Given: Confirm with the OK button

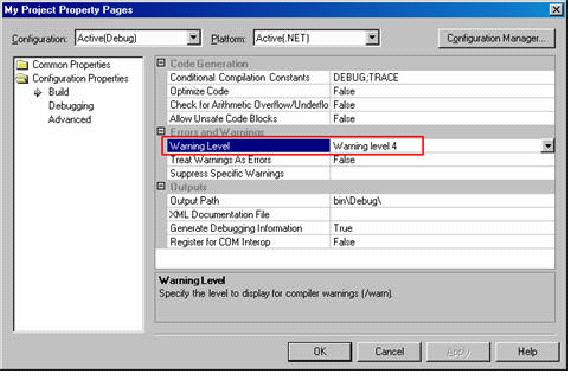Looking at the screenshot, I should 320,351.
